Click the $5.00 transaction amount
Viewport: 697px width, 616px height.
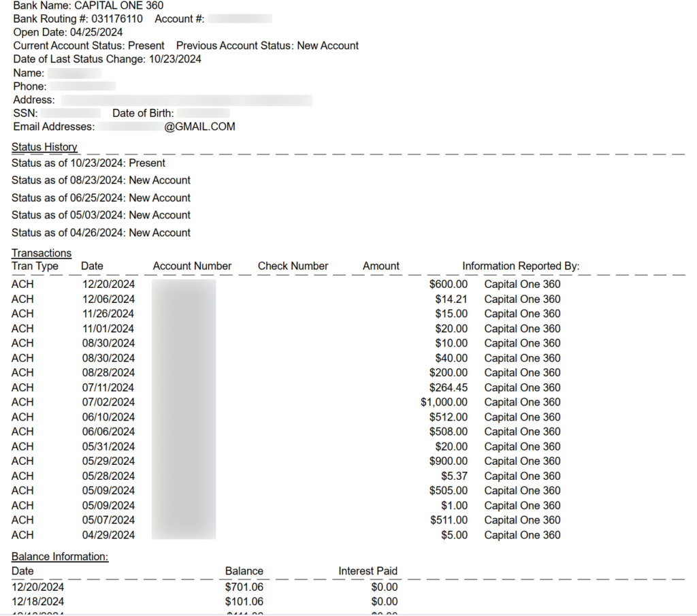454,535
